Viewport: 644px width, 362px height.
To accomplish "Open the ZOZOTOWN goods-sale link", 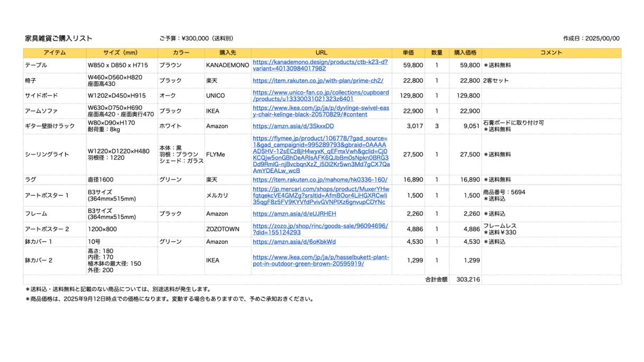I will pos(320,229).
